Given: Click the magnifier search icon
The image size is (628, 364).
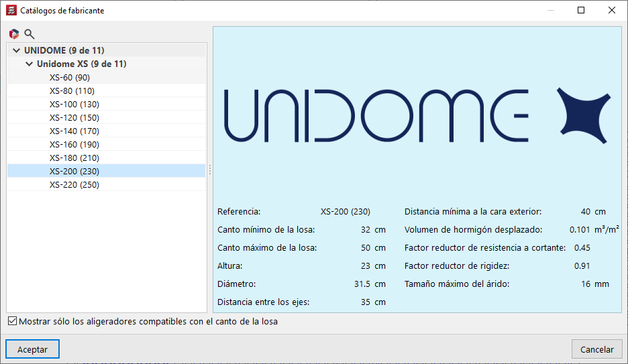Looking at the screenshot, I should tap(30, 34).
